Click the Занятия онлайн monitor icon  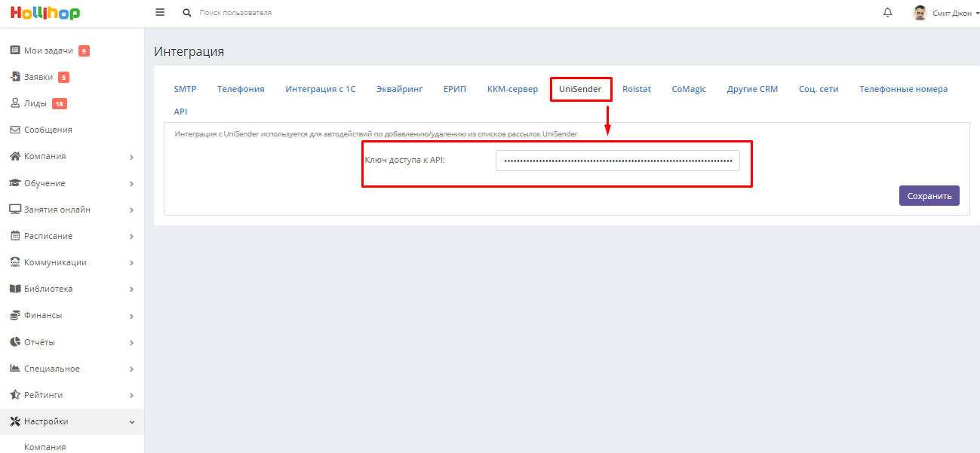pos(14,210)
